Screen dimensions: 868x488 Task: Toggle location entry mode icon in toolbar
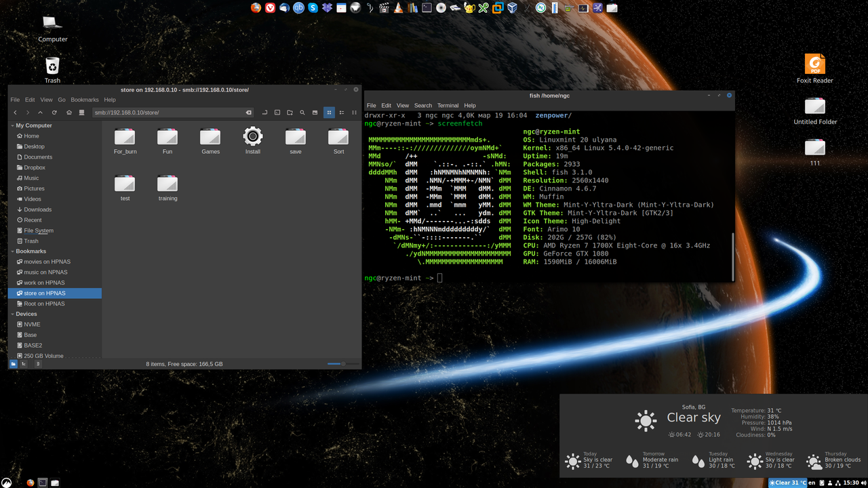264,113
